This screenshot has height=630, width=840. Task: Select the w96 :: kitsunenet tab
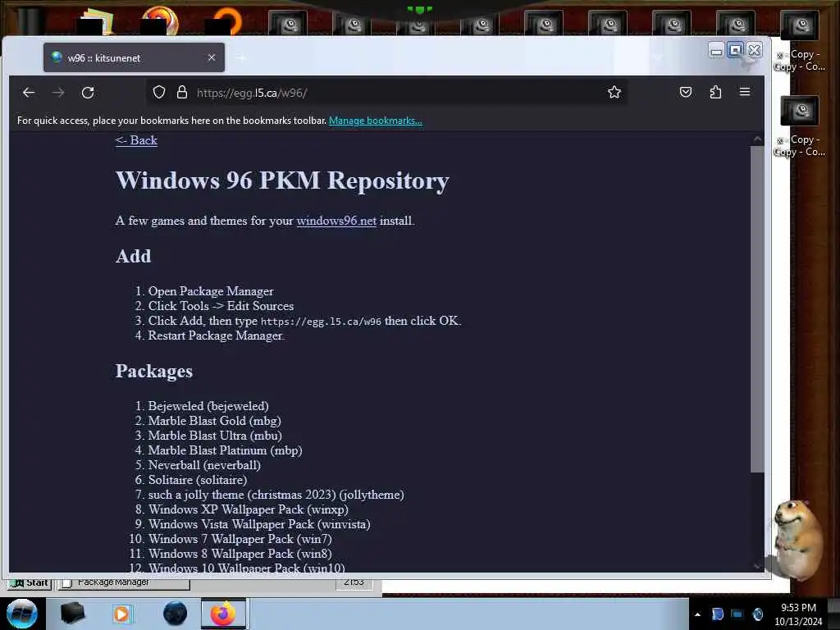tap(134, 57)
